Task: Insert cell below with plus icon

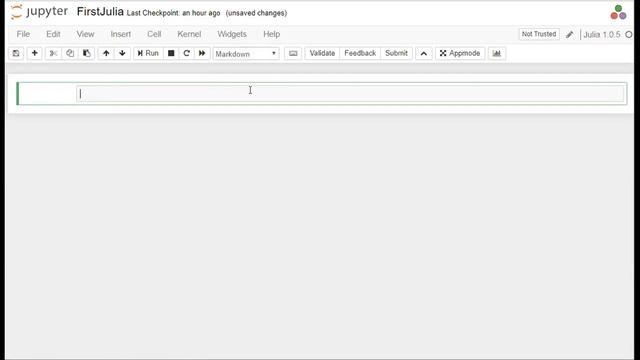Action: coord(35,53)
